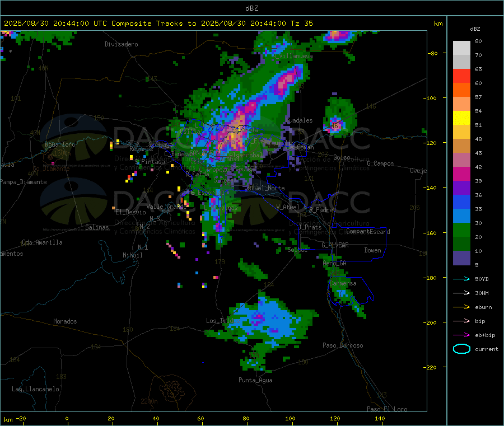
Task: Click the 'G_Campos' map label
Action: [380, 163]
